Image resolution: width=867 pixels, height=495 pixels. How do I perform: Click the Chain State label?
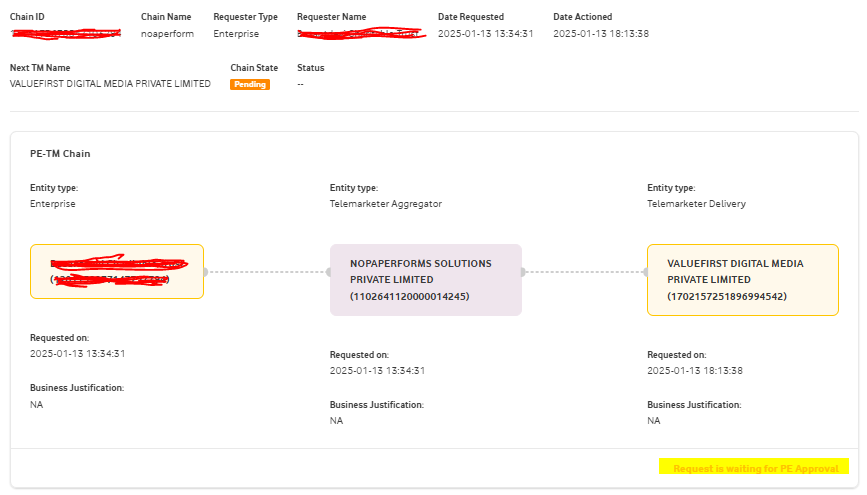pos(254,67)
